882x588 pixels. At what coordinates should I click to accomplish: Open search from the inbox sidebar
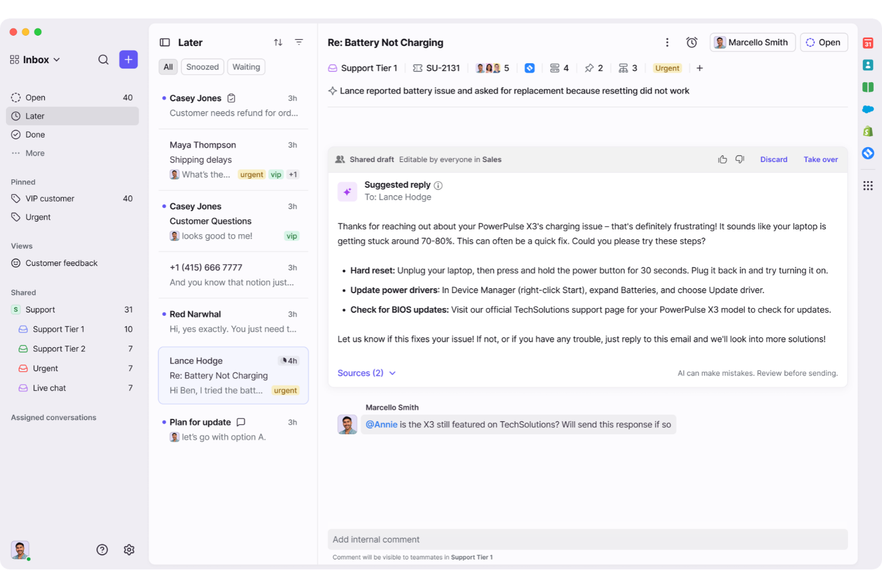click(103, 60)
